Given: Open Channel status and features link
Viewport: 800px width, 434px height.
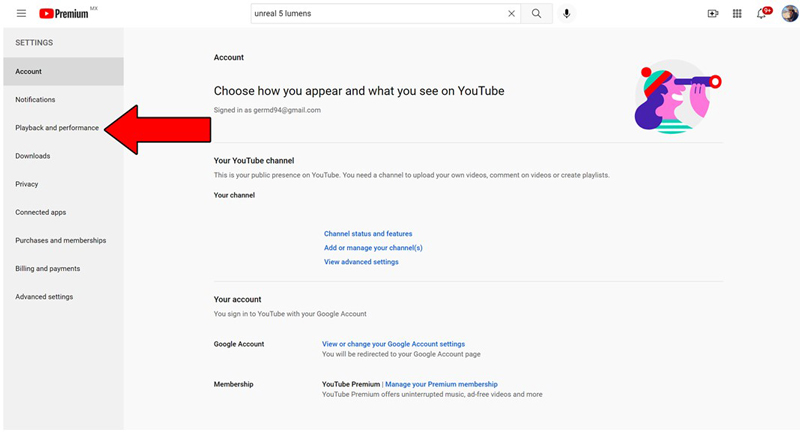Looking at the screenshot, I should [368, 234].
